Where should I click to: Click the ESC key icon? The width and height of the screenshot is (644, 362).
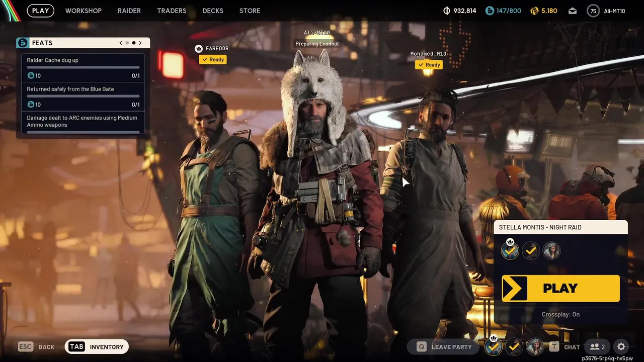26,346
